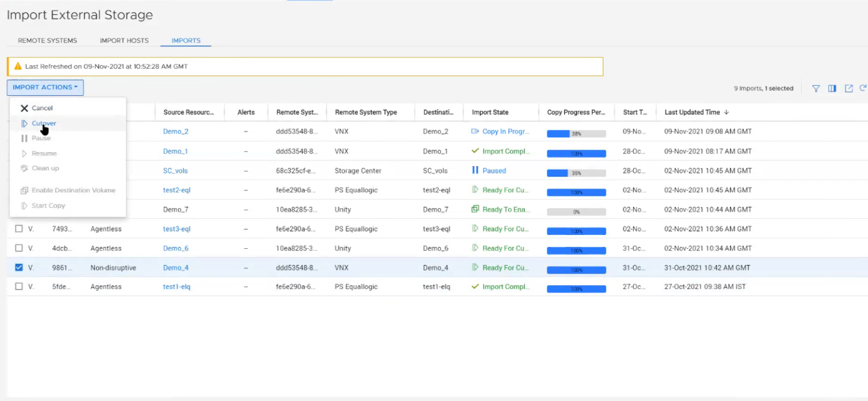Tick the checkbox for the test1-elq row
Screen dimensions: 868x401
(x=19, y=286)
